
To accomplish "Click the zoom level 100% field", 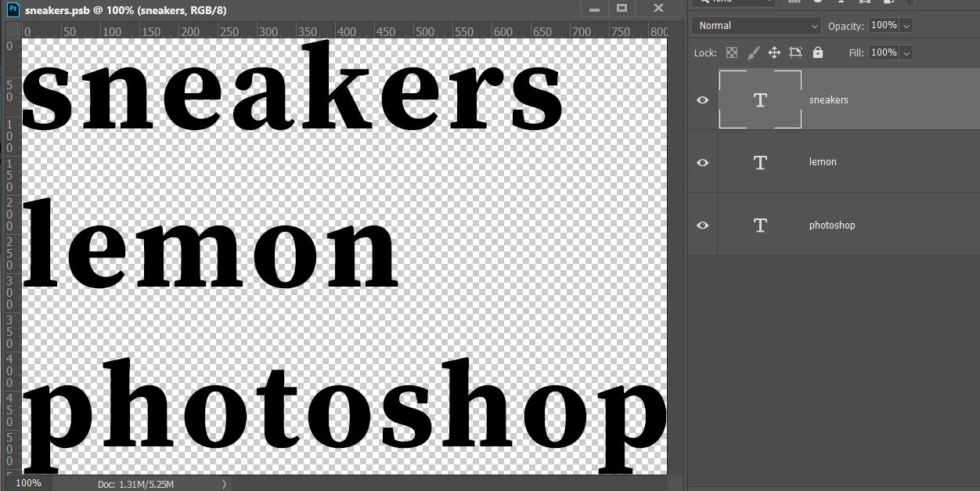I will (29, 483).
